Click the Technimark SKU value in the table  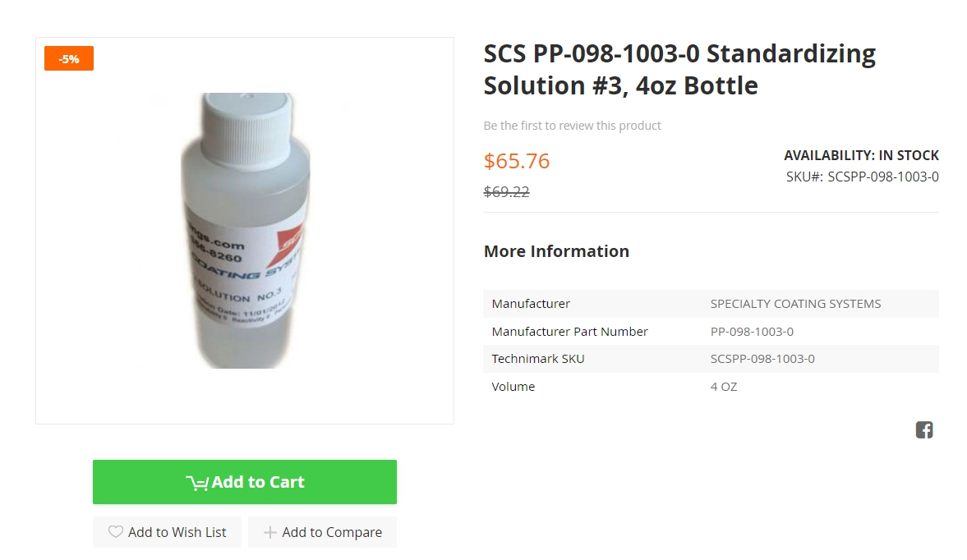tap(762, 359)
